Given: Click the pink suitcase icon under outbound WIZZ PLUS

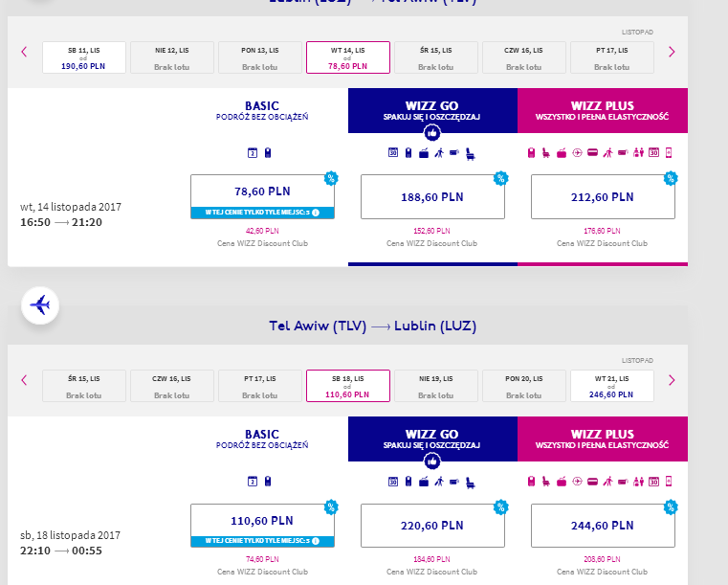Looking at the screenshot, I should (562, 153).
